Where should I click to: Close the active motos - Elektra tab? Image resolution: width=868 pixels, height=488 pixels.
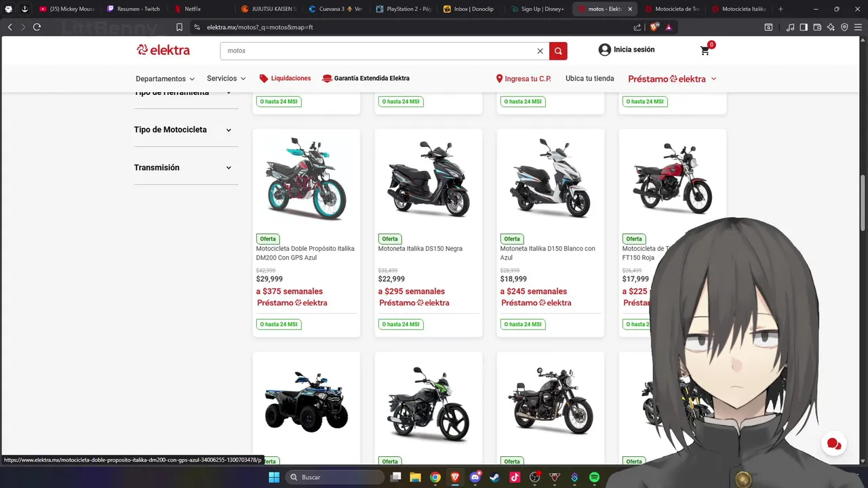(x=630, y=9)
